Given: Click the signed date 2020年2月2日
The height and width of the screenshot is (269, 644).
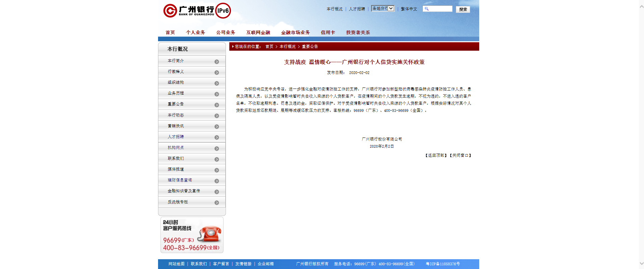Looking at the screenshot, I should pos(382,146).
